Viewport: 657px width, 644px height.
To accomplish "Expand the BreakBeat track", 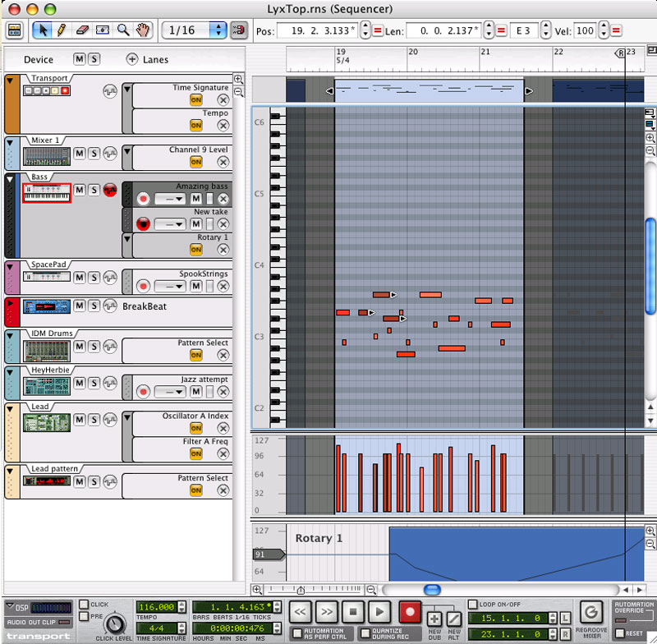I will coord(11,302).
